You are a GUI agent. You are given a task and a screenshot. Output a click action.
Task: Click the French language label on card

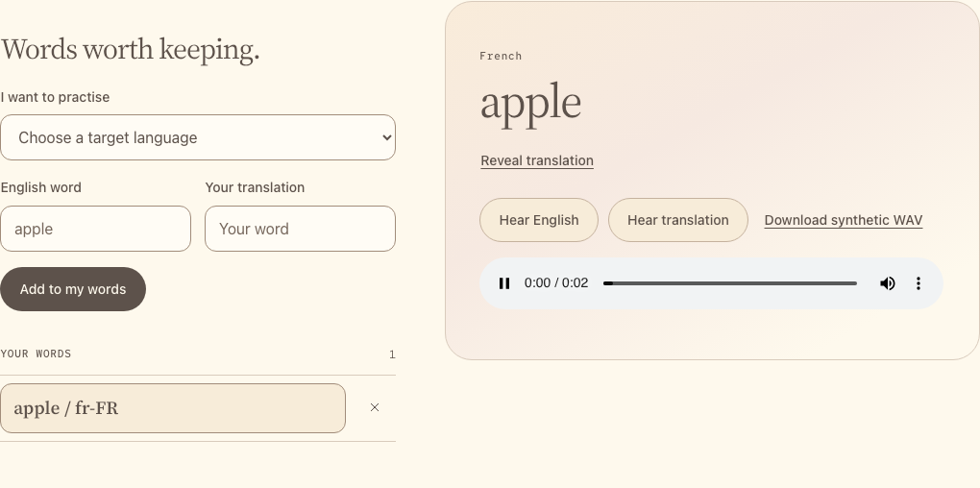tap(501, 57)
